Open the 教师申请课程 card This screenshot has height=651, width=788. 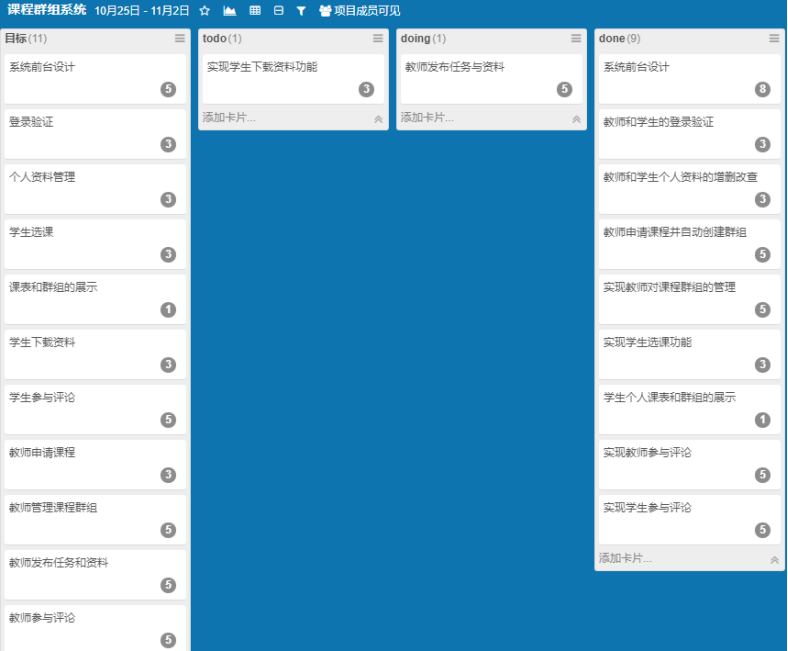pos(95,464)
